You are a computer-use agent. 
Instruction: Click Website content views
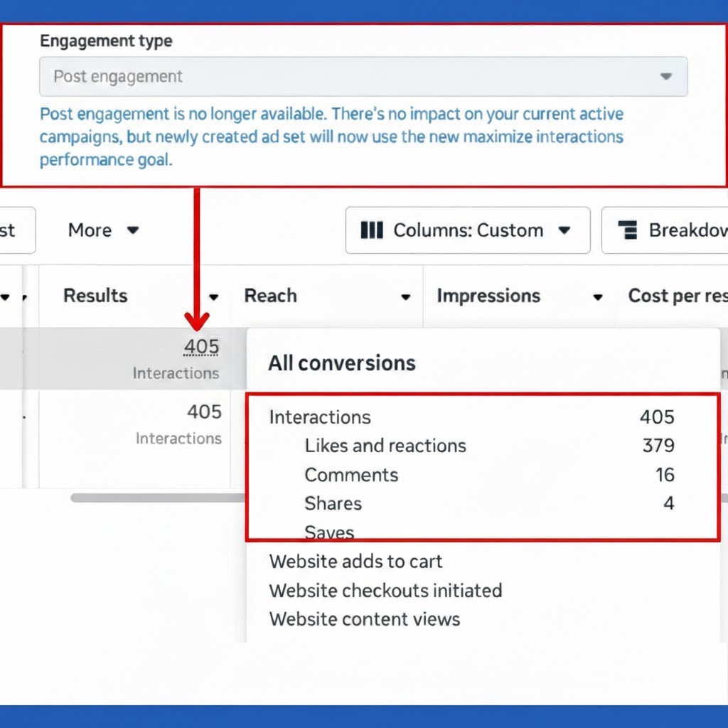(365, 619)
